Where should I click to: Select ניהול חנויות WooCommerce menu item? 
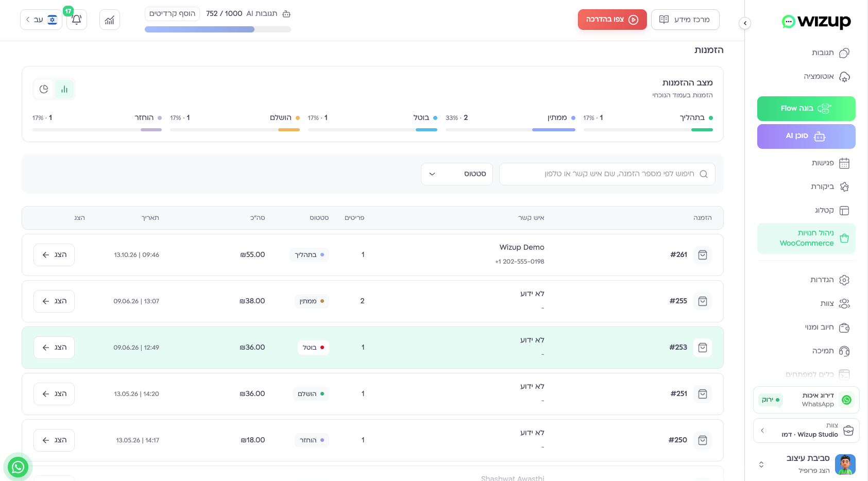click(806, 238)
